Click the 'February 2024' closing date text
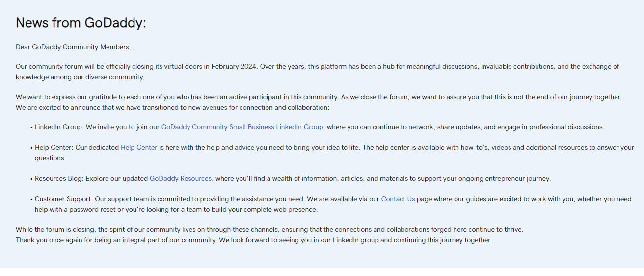 point(234,67)
